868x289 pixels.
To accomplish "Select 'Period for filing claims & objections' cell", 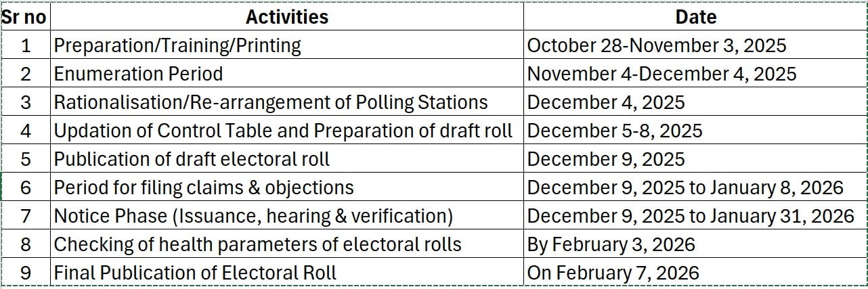I will (204, 187).
